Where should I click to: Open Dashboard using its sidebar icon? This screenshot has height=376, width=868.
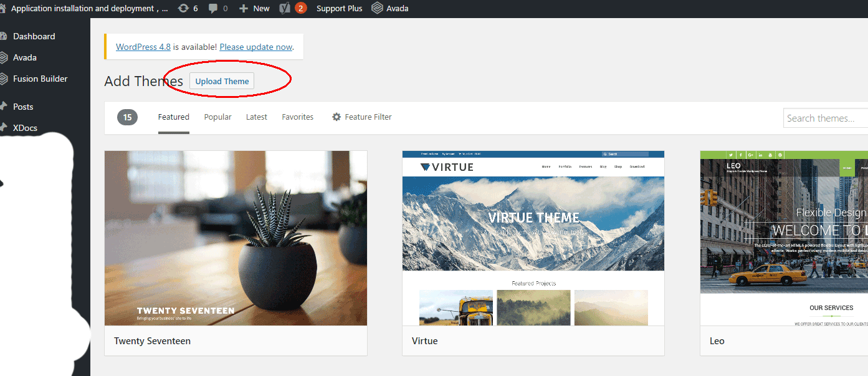pos(5,36)
